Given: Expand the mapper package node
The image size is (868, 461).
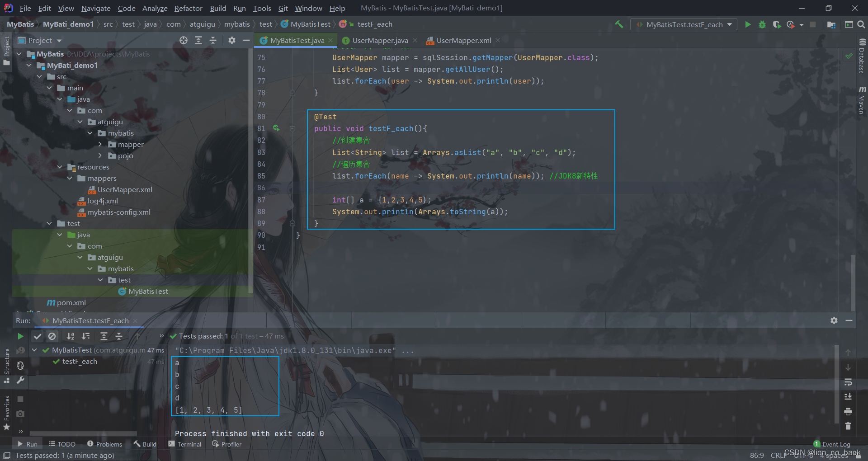Looking at the screenshot, I should [100, 144].
